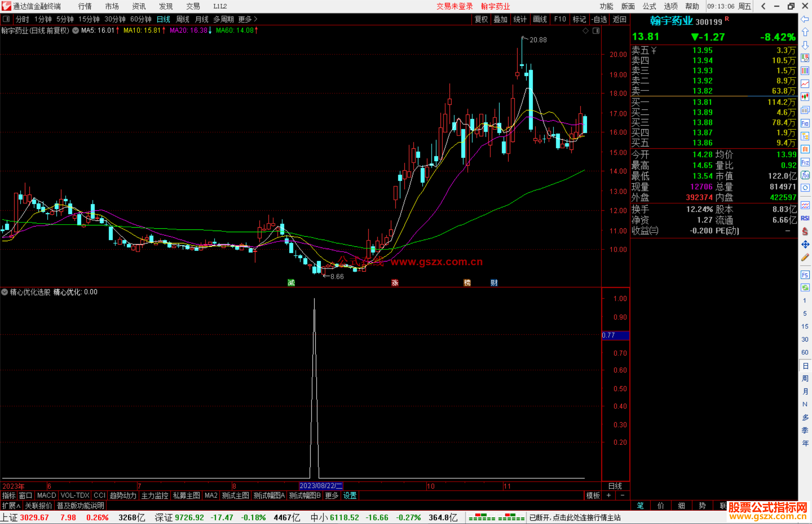Toggle the panel icon left of 分时
This screenshot has height=524, width=812.
click(6, 19)
